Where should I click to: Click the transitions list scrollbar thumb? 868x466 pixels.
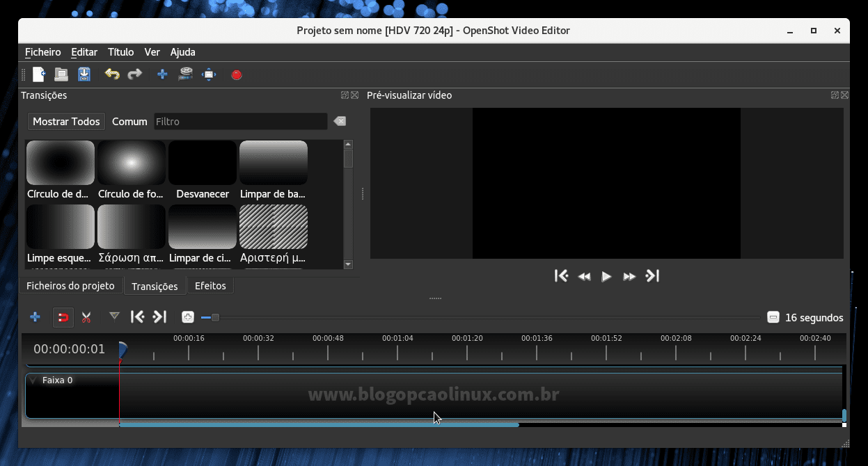[349, 159]
